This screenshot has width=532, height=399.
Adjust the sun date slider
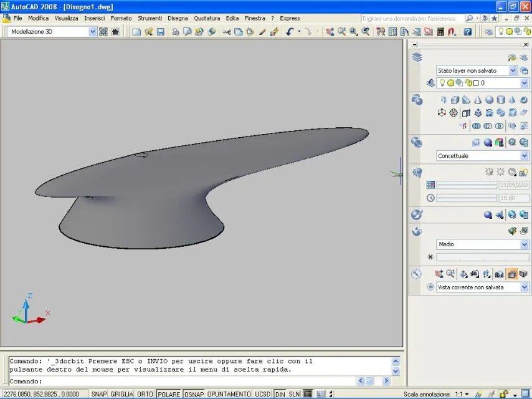click(x=467, y=185)
